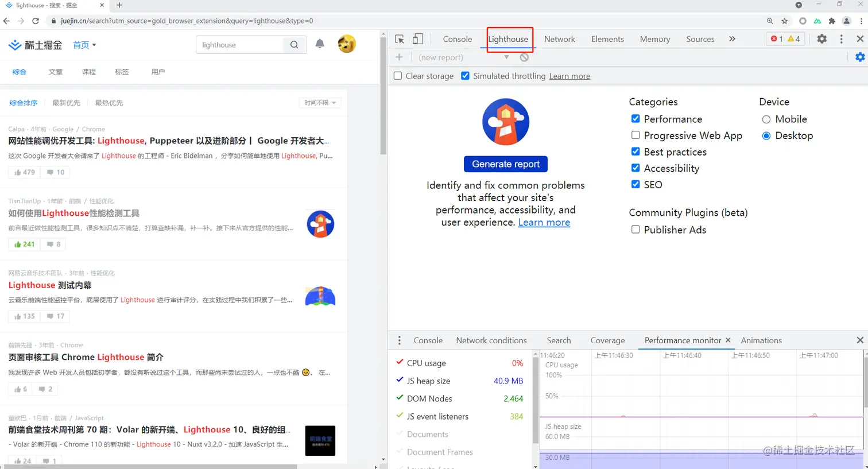868x469 pixels.
Task: Check Progressive Web App category
Action: (x=635, y=135)
